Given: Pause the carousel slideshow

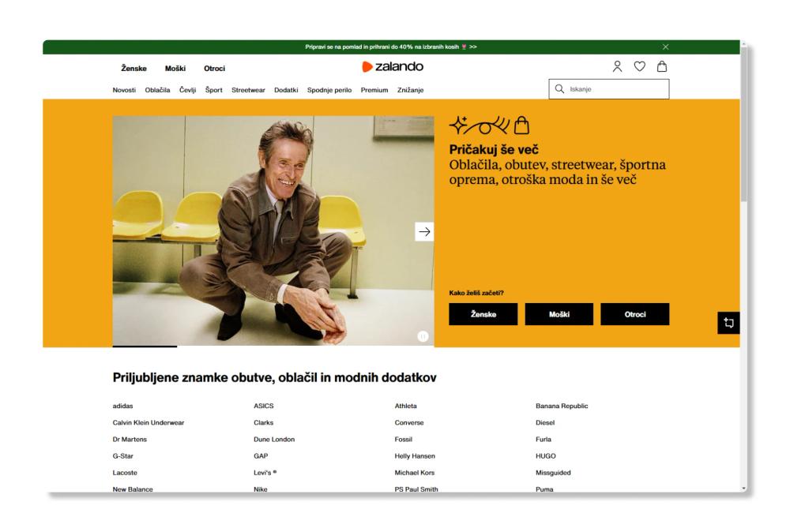Looking at the screenshot, I should coord(423,336).
